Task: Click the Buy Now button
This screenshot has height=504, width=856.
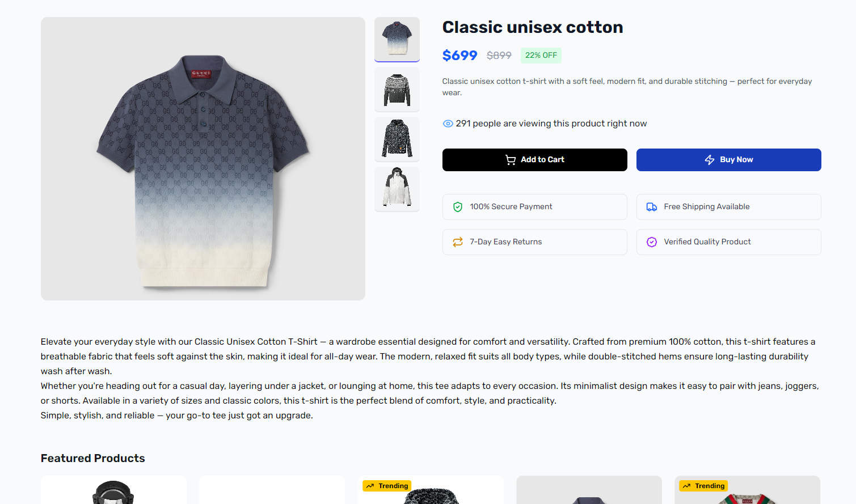Action: point(729,160)
